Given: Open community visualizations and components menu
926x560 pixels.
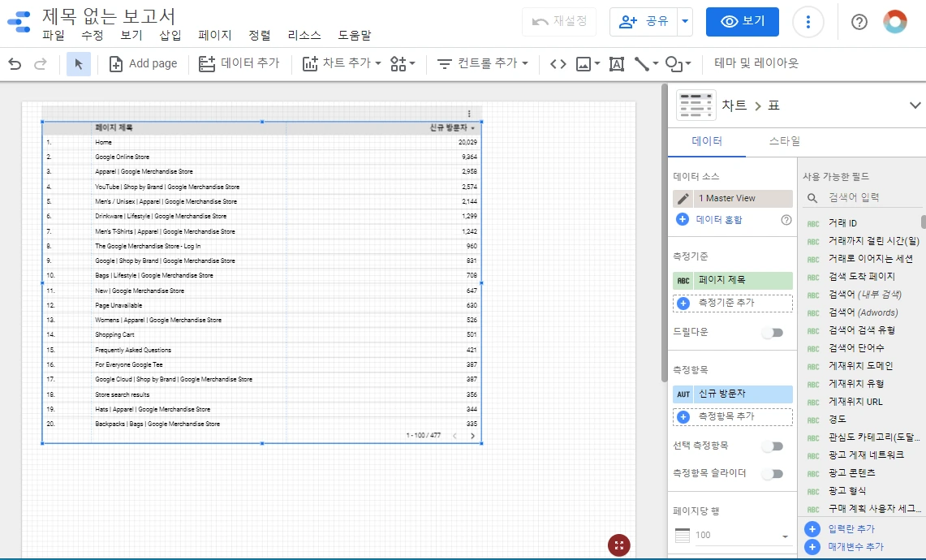Looking at the screenshot, I should [x=403, y=64].
